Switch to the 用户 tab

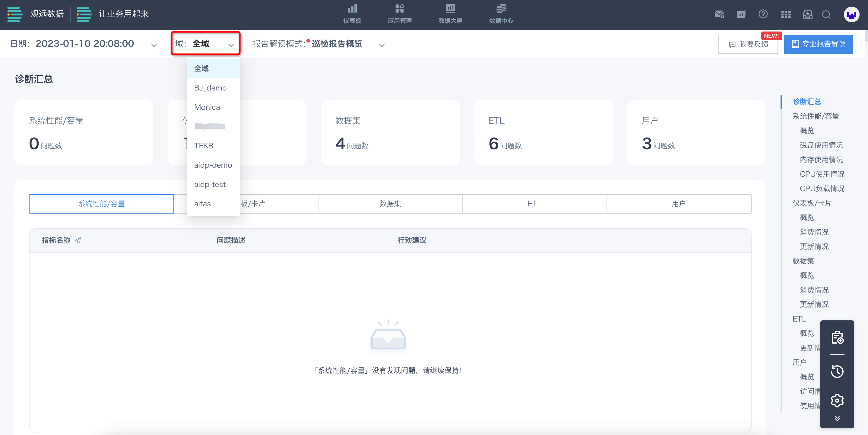[x=679, y=204]
